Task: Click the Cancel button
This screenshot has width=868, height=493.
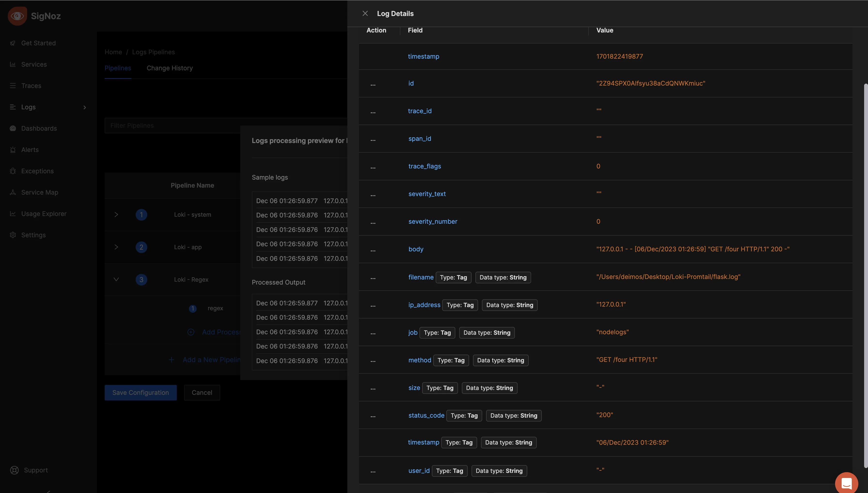Action: pyautogui.click(x=202, y=392)
